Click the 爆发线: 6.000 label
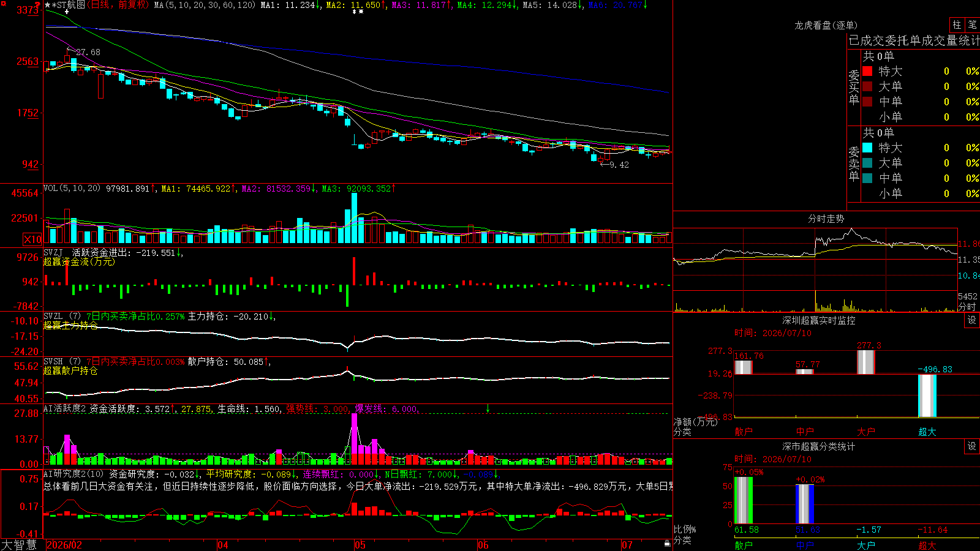980x551 pixels. (385, 409)
